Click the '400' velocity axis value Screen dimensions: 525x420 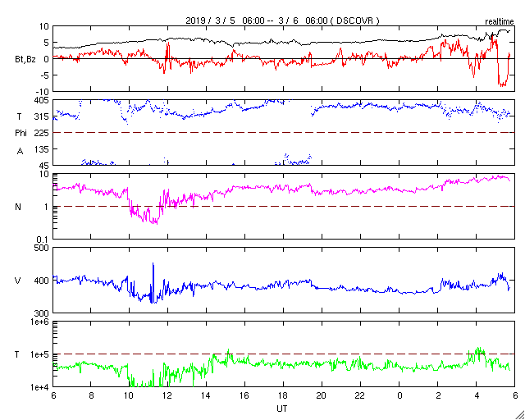coord(43,281)
